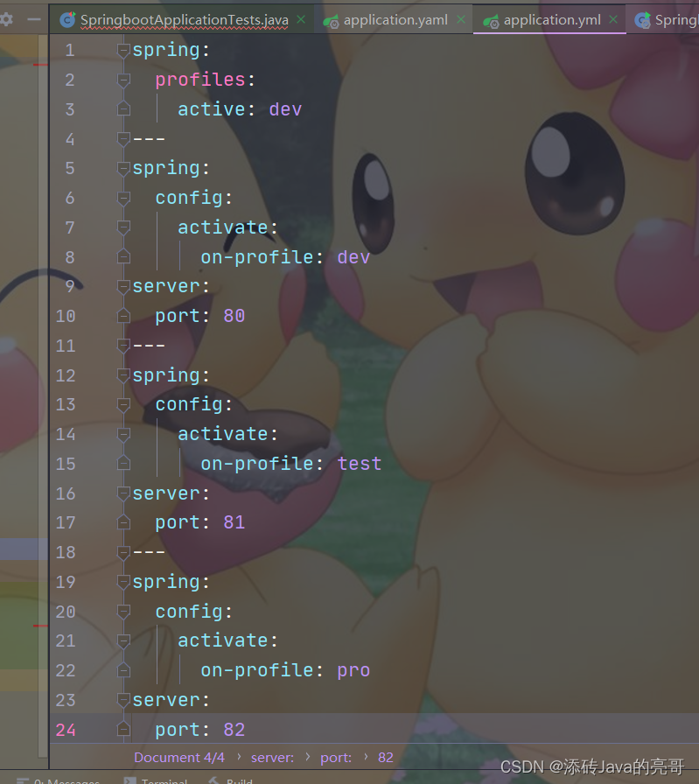Click the Spring leaf icon on application.yaml tab
Viewport: 699px width, 784px height.
(x=331, y=21)
